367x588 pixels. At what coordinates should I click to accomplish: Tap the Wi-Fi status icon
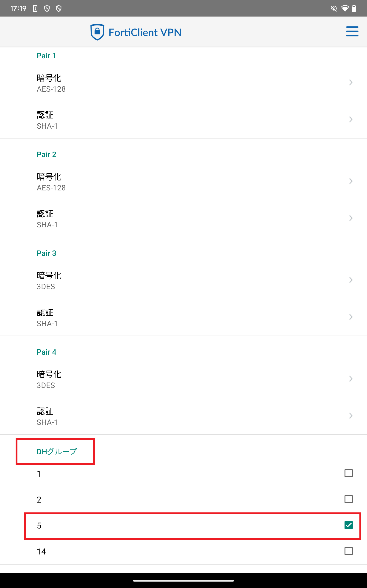(x=345, y=8)
